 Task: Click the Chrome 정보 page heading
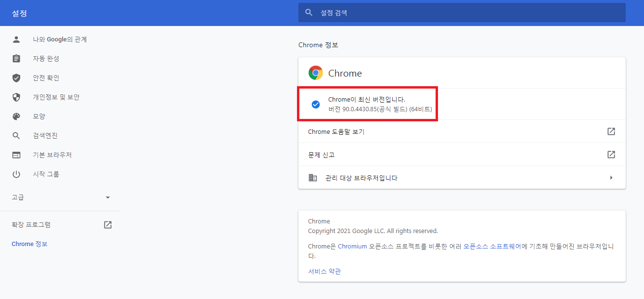[318, 45]
